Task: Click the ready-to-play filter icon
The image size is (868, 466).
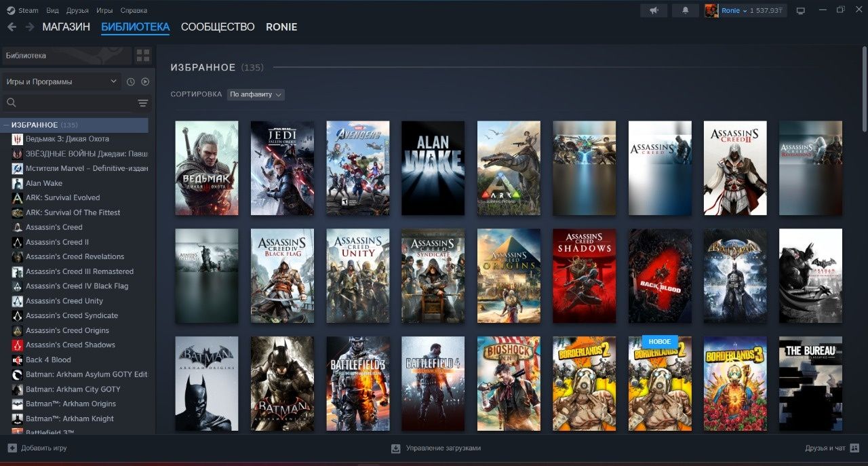Action: coord(145,82)
